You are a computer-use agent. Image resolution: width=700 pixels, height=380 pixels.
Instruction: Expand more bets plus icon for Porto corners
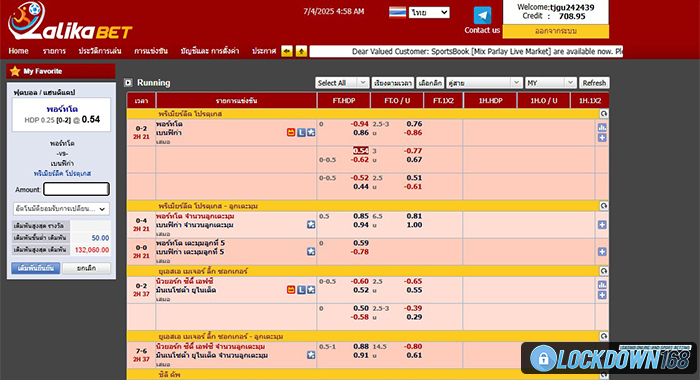(x=602, y=225)
